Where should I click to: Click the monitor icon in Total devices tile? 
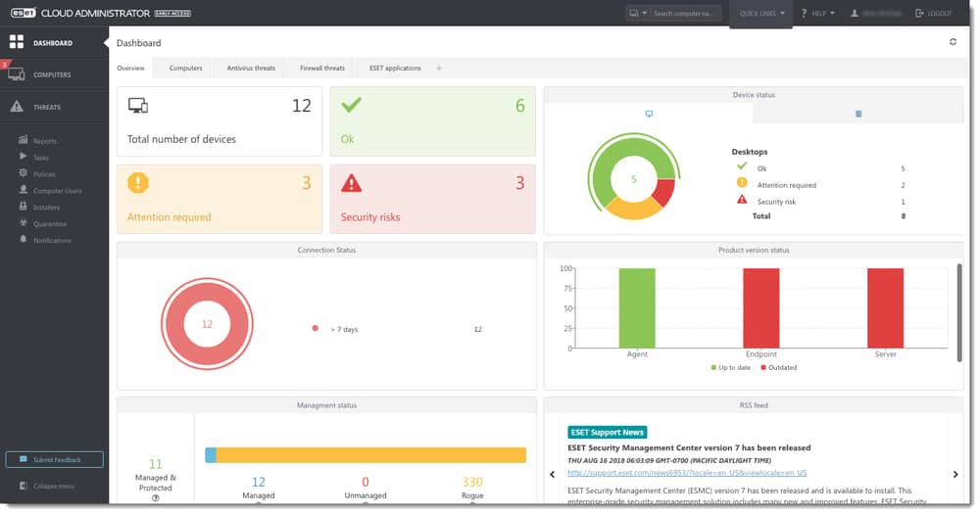[138, 105]
